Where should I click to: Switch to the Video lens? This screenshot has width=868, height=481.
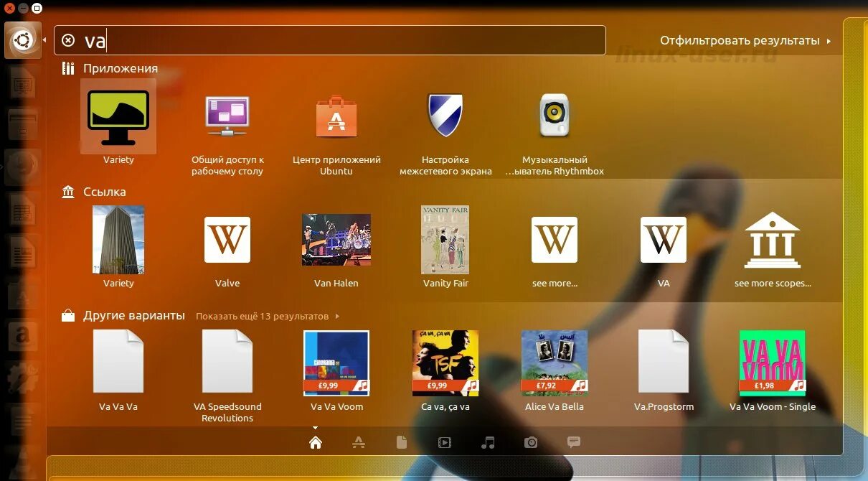click(445, 442)
